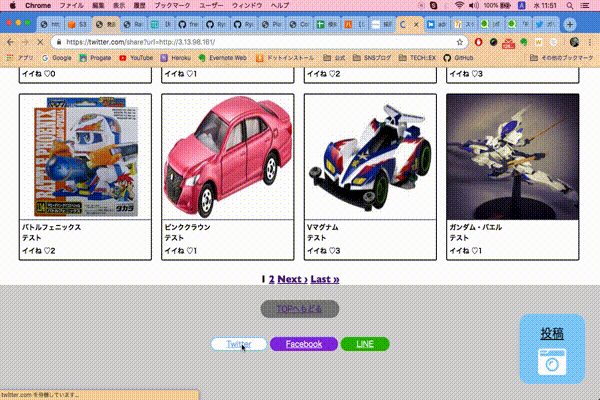Open the GitHub bookmark

[458, 58]
